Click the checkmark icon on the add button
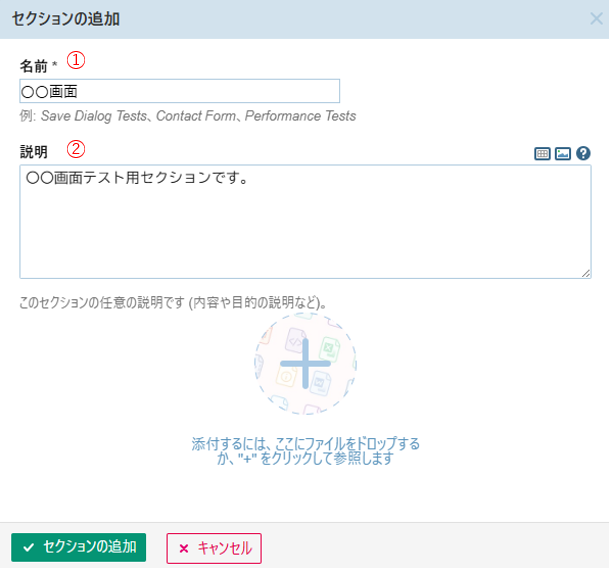This screenshot has height=568, width=609. 29,548
